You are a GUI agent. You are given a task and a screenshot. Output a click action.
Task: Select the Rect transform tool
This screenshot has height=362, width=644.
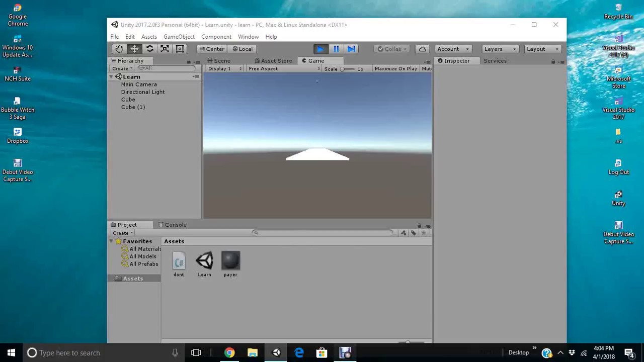point(180,49)
